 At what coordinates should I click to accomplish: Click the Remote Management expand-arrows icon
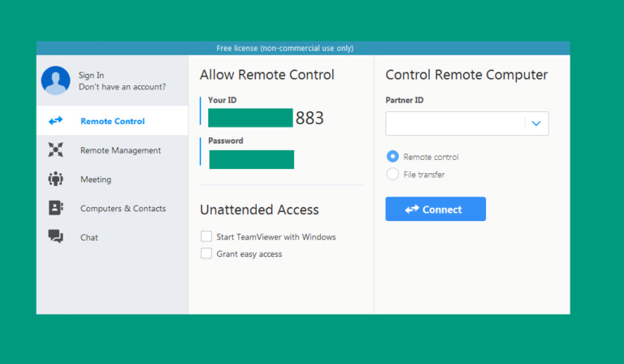[56, 149]
